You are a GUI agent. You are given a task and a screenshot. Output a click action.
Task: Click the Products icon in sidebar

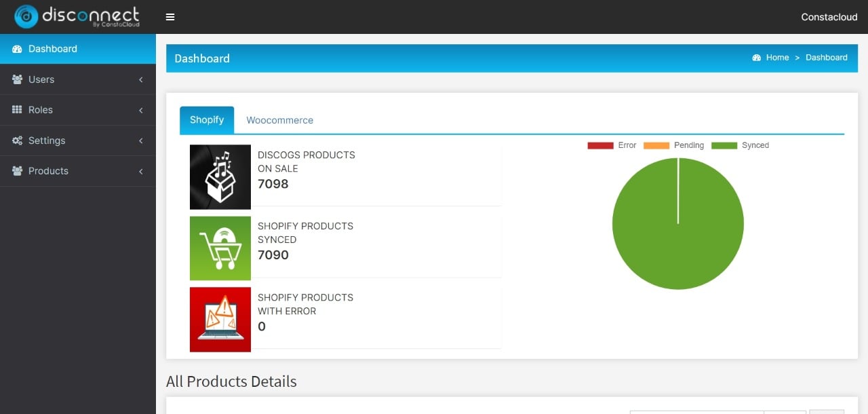pyautogui.click(x=18, y=171)
